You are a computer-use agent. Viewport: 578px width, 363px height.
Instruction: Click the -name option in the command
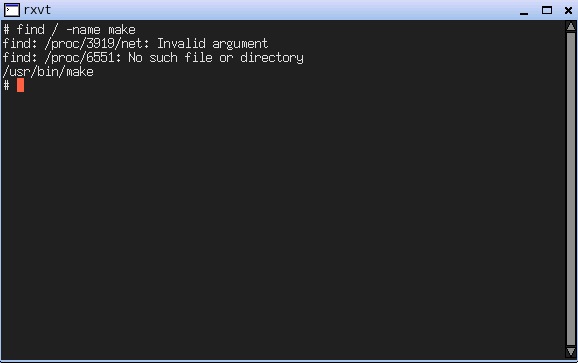[83, 29]
